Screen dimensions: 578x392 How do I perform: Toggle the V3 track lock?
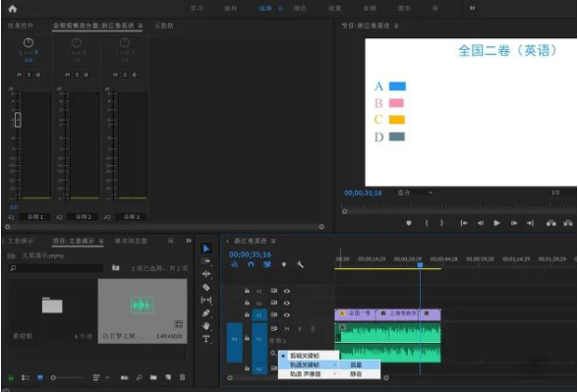[247, 291]
